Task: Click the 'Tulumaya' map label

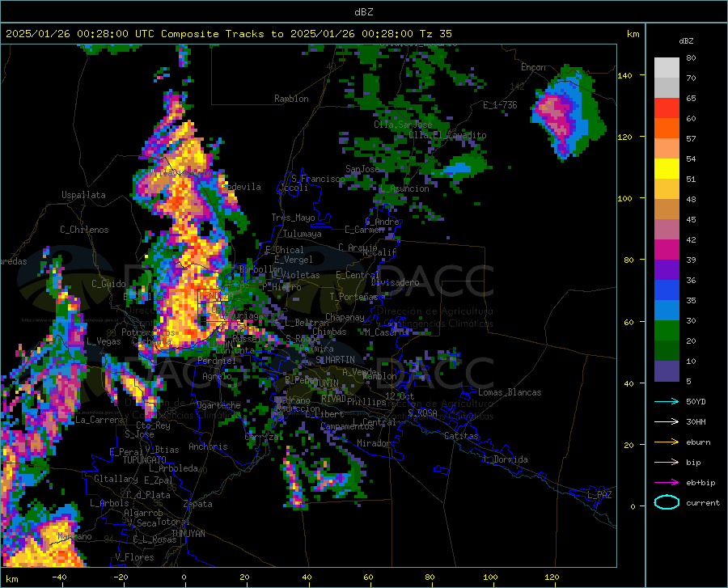Action: tap(303, 234)
